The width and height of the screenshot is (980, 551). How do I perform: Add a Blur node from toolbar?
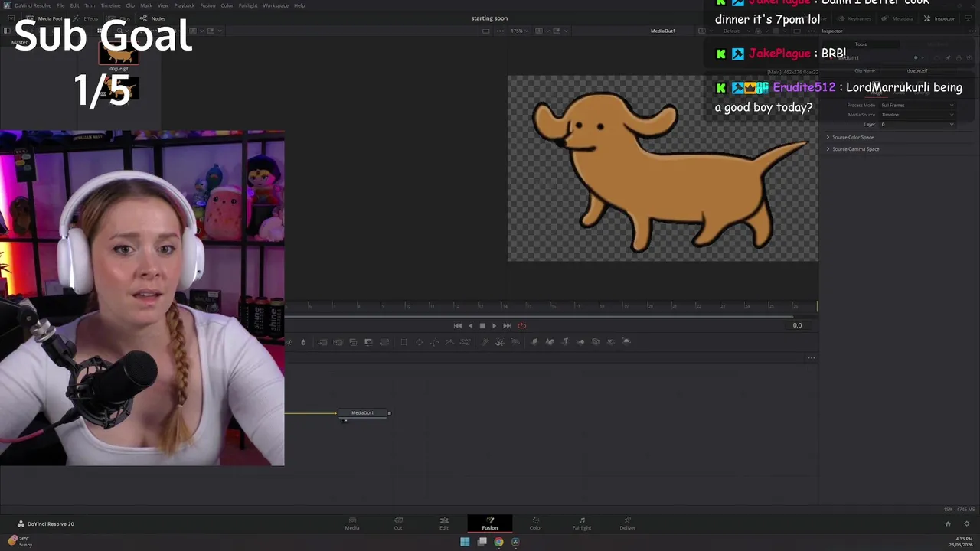pyautogui.click(x=303, y=341)
